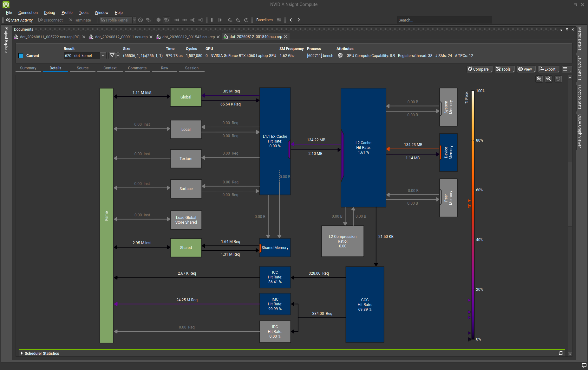
Task: Switch to the Comments tab
Action: click(x=137, y=68)
